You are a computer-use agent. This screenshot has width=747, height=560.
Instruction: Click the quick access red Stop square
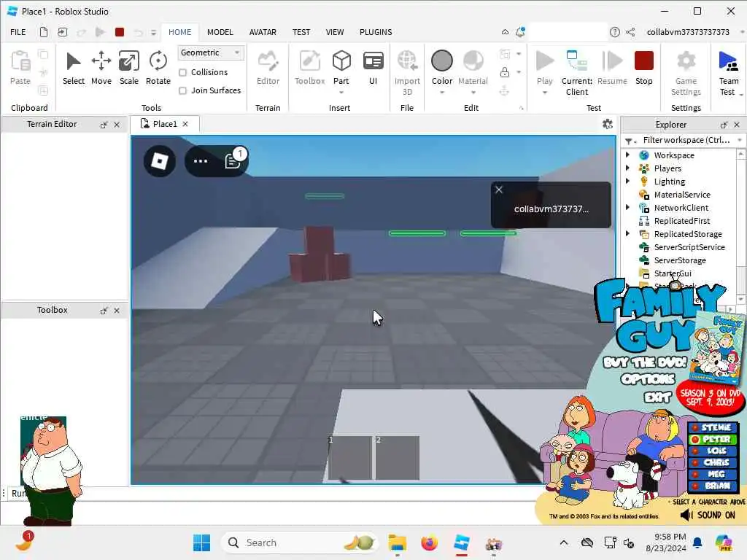(120, 32)
